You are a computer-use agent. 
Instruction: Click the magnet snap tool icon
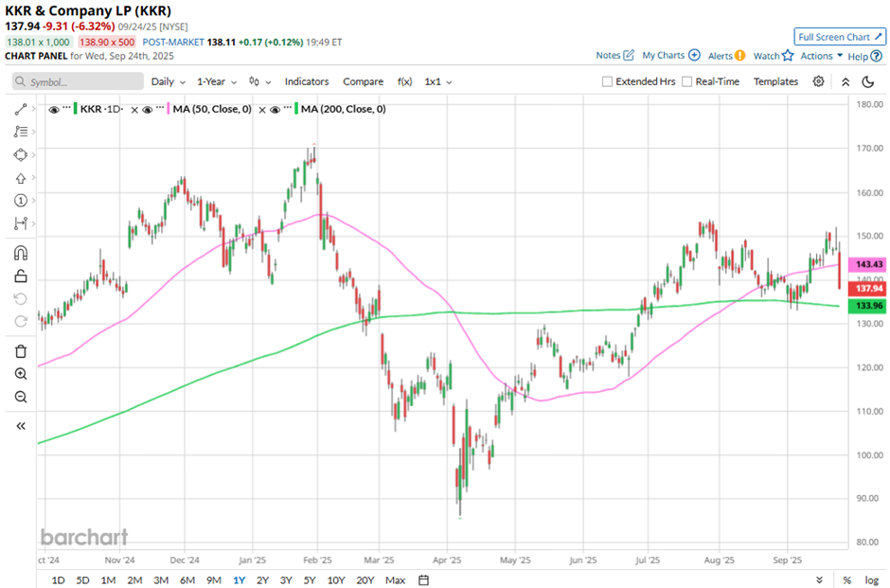(x=21, y=253)
